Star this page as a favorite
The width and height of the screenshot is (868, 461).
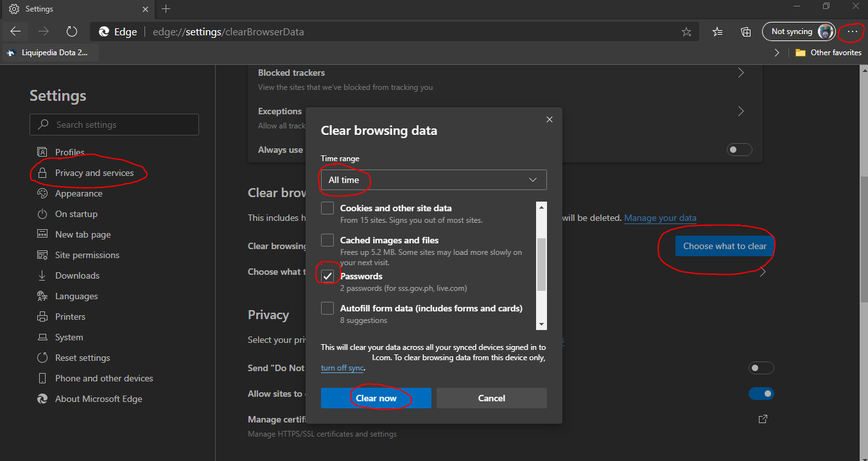(x=686, y=31)
